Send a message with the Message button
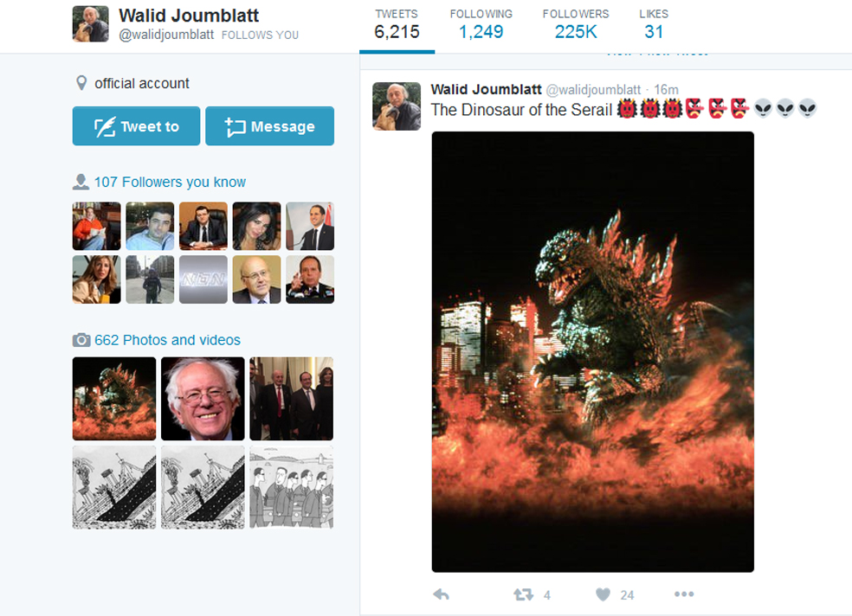 pos(269,126)
